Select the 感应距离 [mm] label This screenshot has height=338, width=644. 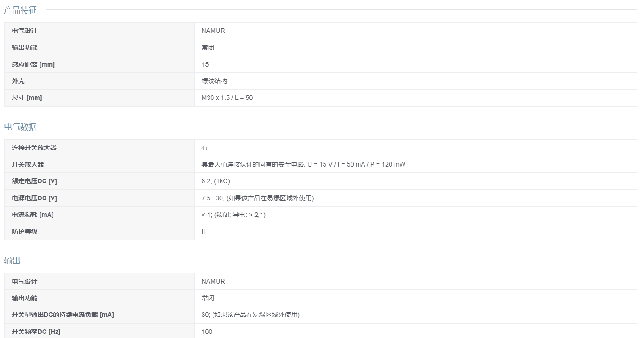pyautogui.click(x=33, y=64)
